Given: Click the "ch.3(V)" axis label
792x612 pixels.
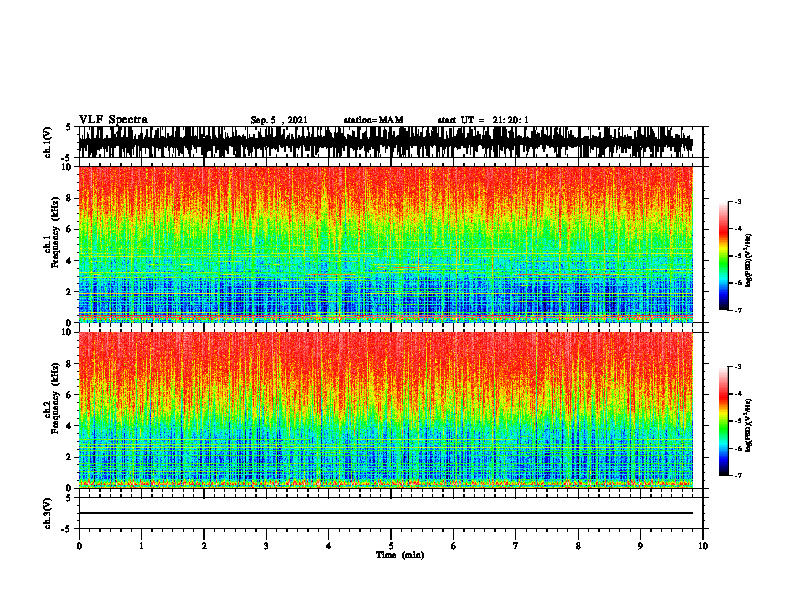Looking at the screenshot, I should pos(48,513).
